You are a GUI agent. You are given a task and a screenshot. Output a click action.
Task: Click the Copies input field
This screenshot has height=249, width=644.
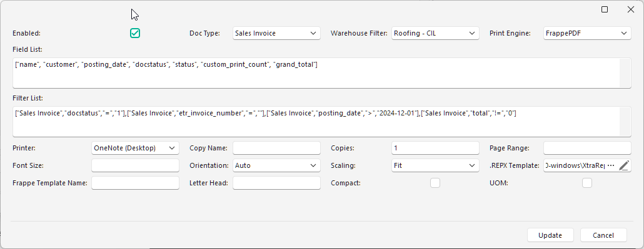coord(435,148)
